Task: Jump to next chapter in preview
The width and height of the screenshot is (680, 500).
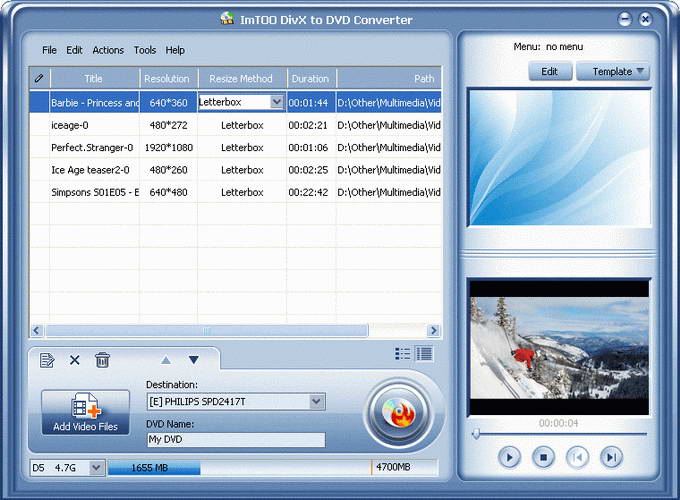Action: (611, 457)
